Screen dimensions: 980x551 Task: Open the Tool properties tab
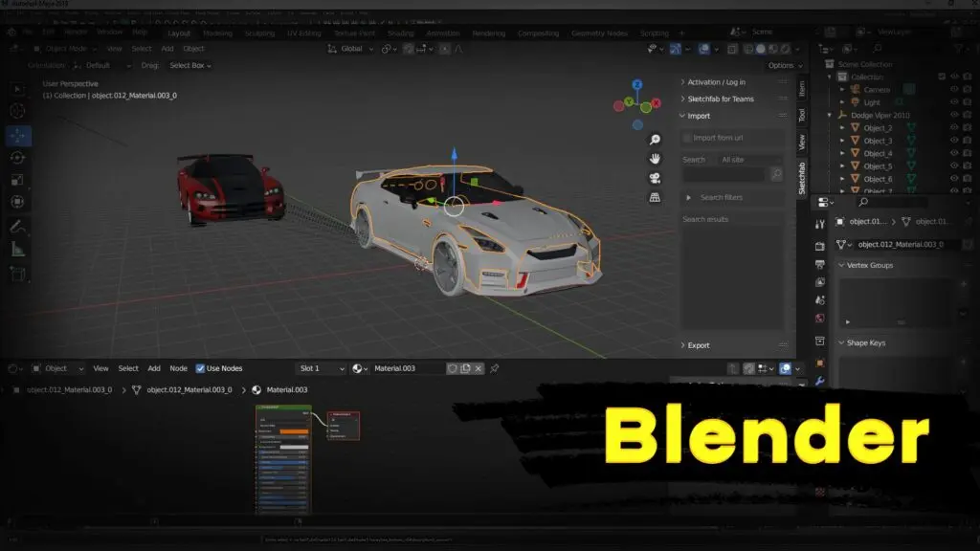[x=819, y=224]
